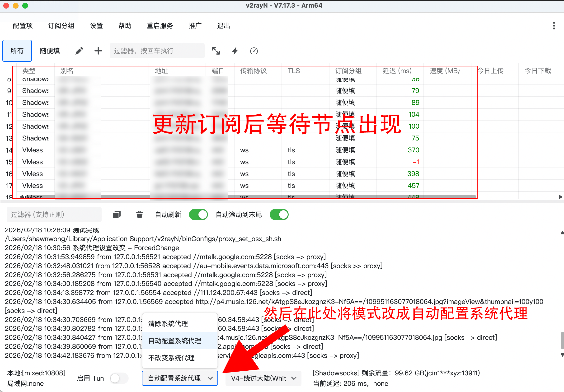
Task: Toggle the 自动滚动到末尾 switch
Action: pos(279,215)
